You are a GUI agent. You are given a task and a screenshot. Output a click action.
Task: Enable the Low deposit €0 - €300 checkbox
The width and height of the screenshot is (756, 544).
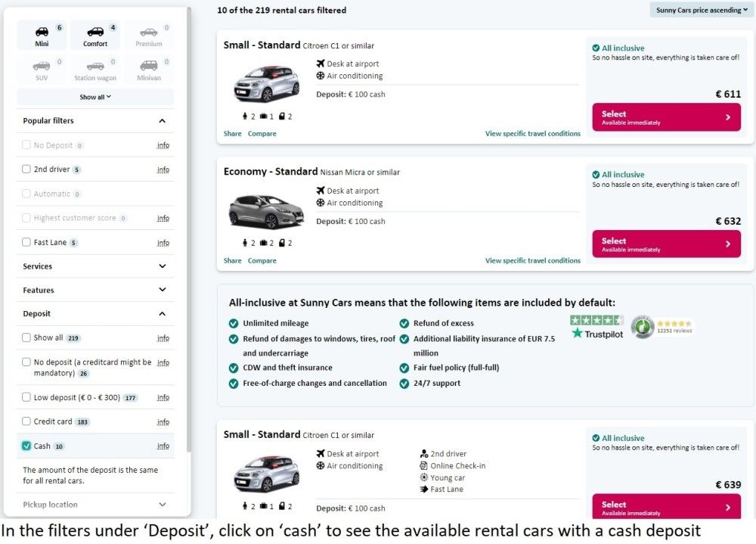click(26, 396)
